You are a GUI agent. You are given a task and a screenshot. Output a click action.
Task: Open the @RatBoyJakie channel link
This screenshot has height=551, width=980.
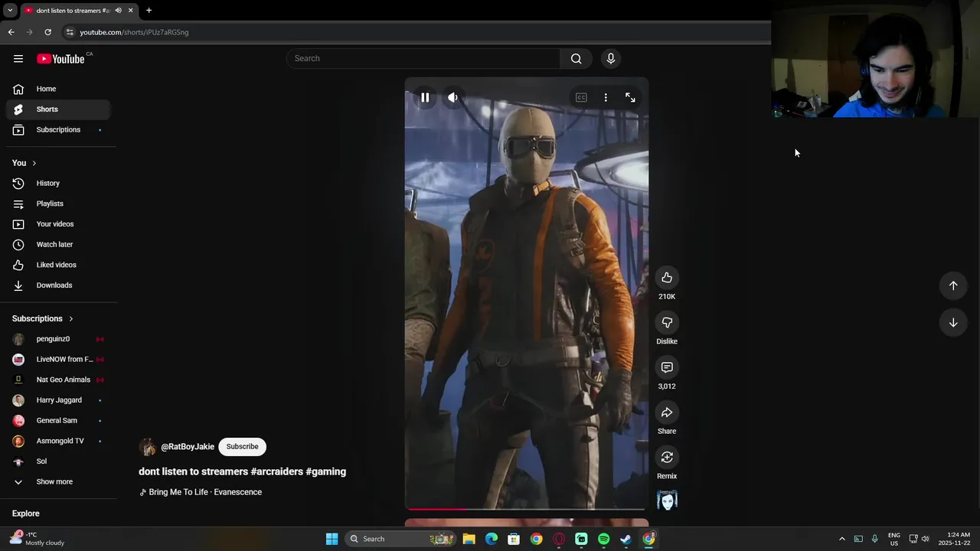tap(188, 447)
